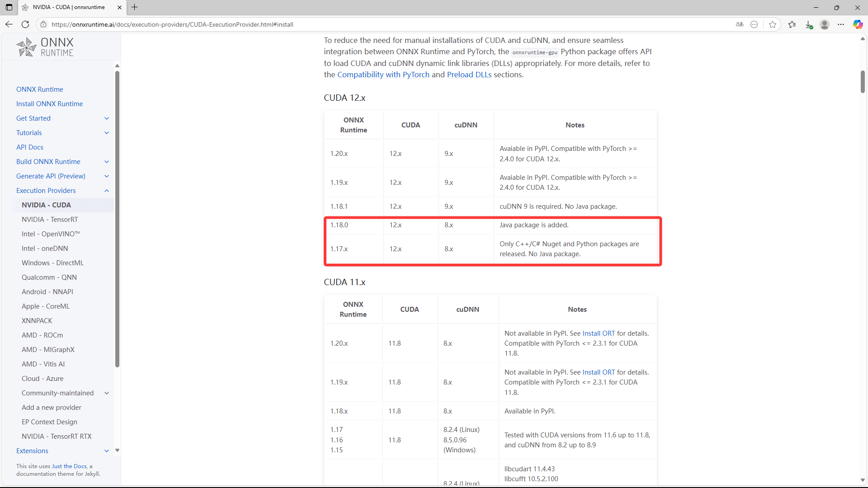Open Settings and more ellipsis
This screenshot has height=488, width=868.
click(x=841, y=24)
